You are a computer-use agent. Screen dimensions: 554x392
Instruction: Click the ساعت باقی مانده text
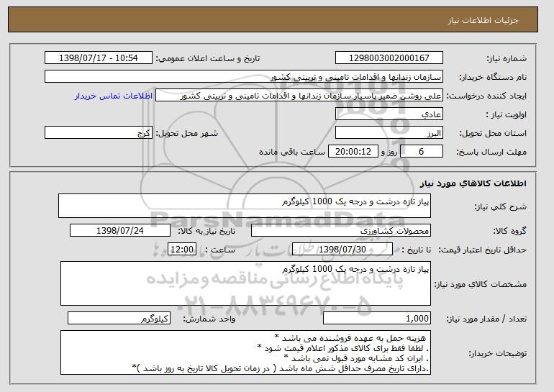click(292, 152)
